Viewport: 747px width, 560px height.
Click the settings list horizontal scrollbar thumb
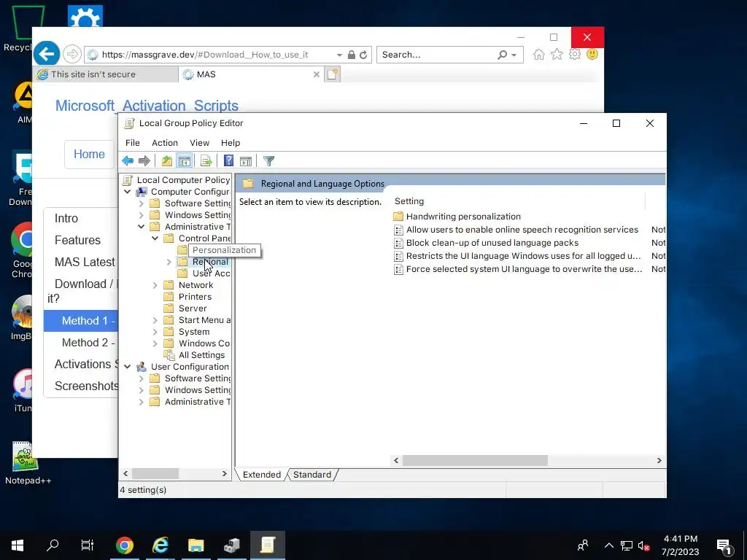(x=475, y=461)
